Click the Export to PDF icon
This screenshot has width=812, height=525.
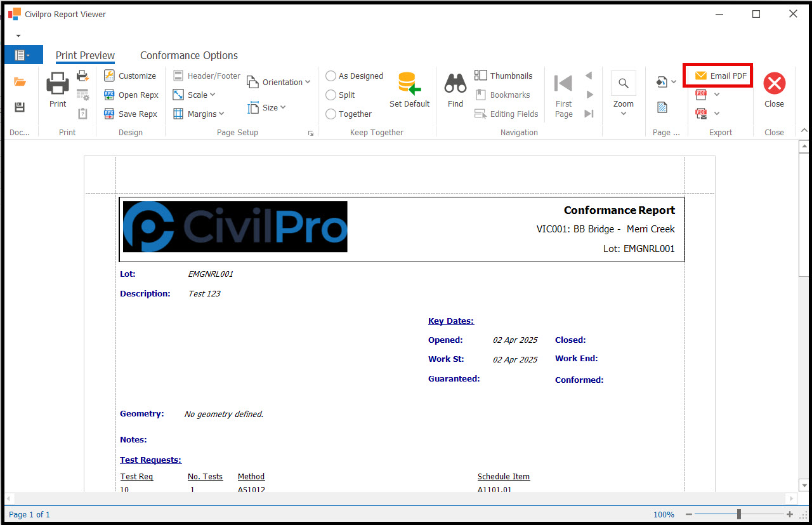point(701,95)
